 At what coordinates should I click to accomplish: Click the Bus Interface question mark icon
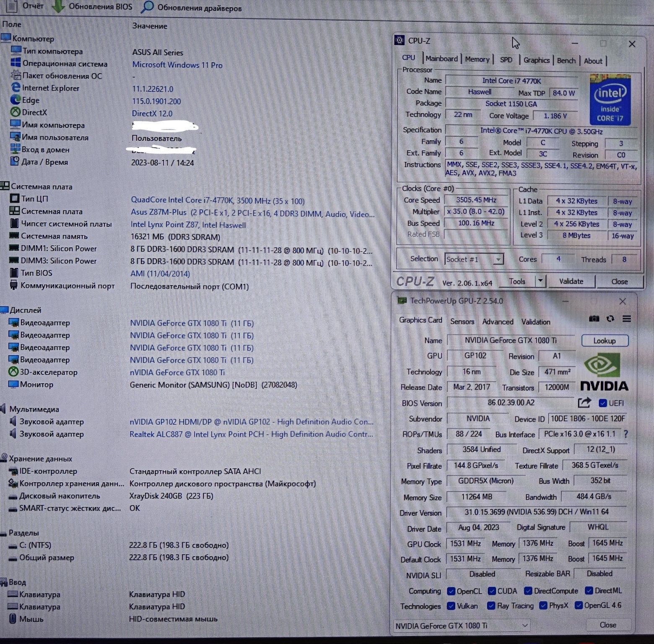626,434
